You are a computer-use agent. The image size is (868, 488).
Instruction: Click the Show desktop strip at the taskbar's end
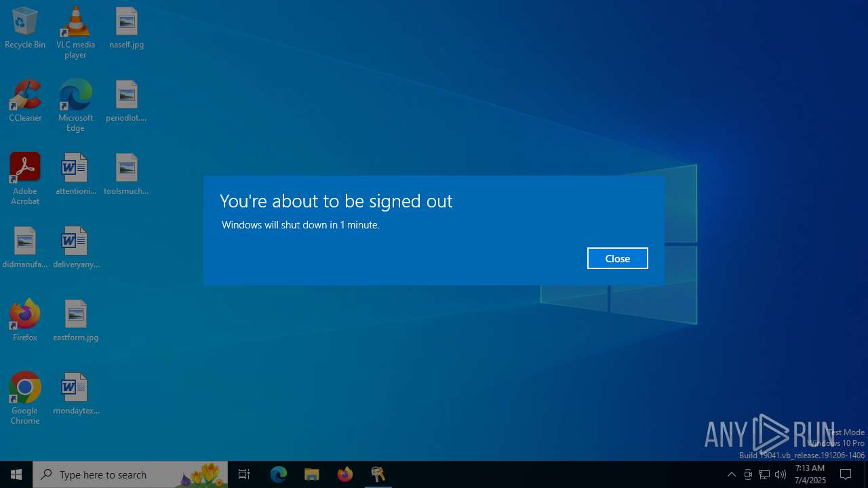tap(866, 474)
